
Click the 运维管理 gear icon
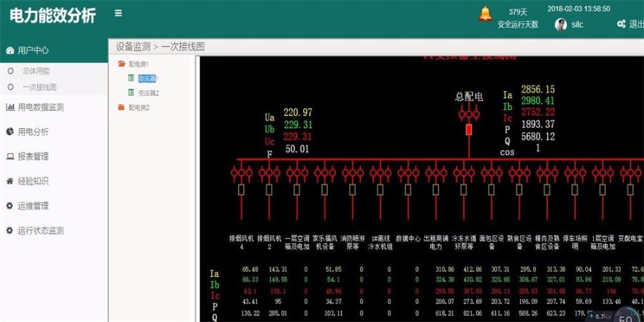pos(10,206)
